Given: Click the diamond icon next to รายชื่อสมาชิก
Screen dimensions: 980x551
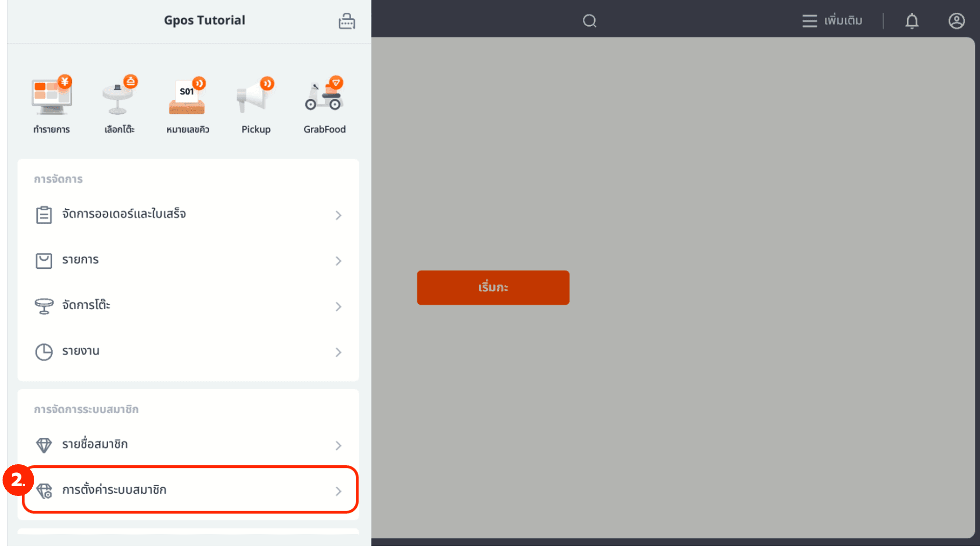Looking at the screenshot, I should tap(44, 445).
